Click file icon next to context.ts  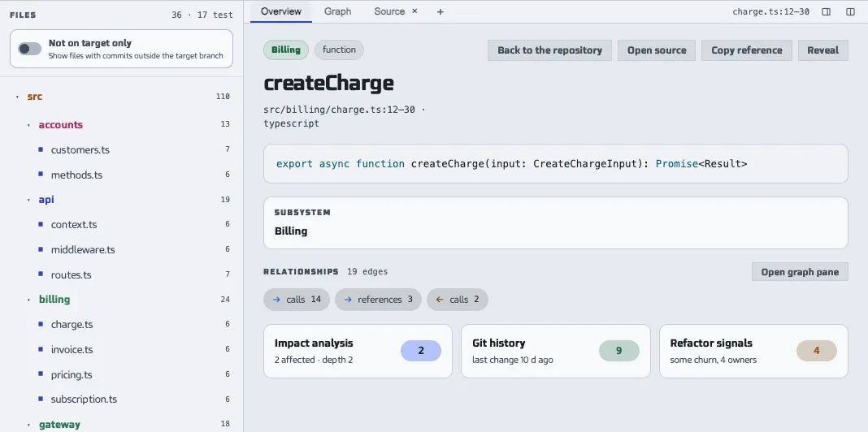tap(41, 224)
